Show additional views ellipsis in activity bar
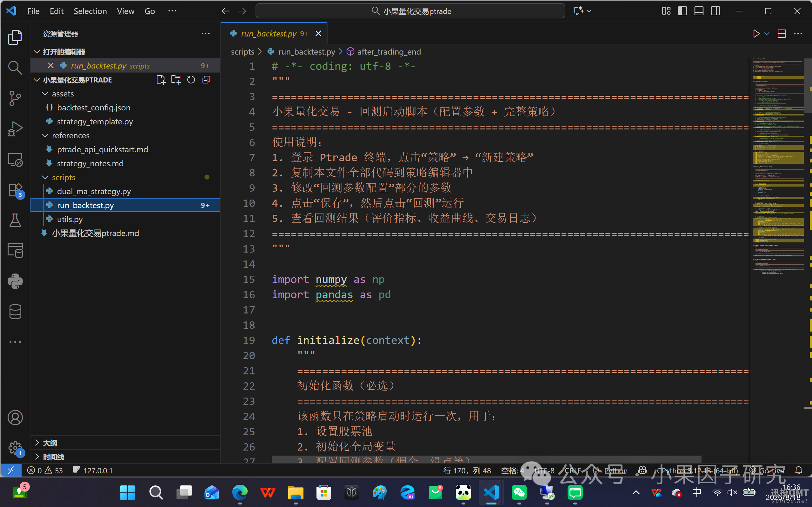Image resolution: width=812 pixels, height=507 pixels. [x=15, y=342]
